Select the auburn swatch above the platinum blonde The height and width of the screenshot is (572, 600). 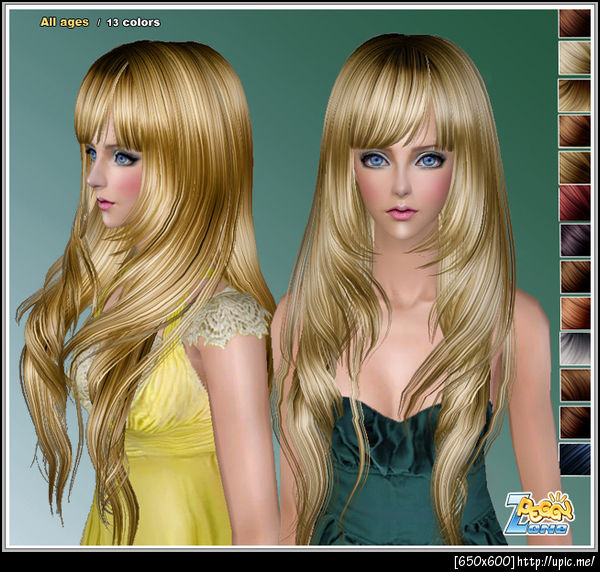(574, 24)
